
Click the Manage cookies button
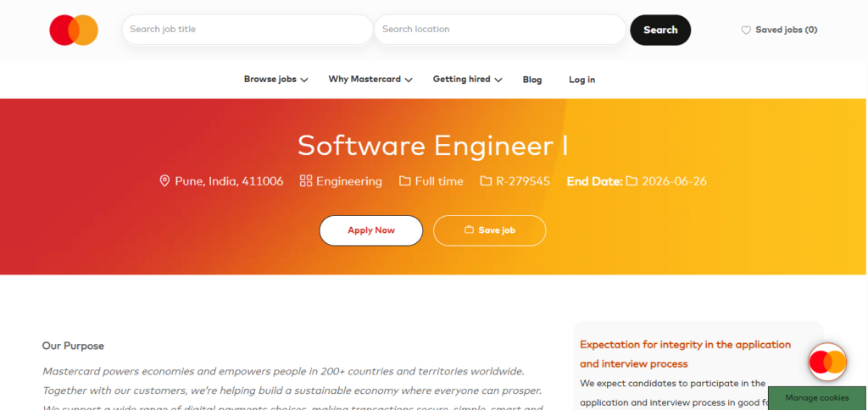coord(816,398)
